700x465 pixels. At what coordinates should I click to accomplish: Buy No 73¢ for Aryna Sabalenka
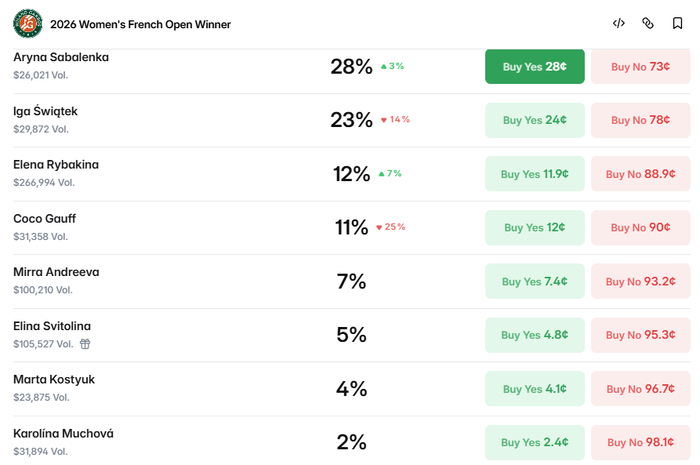tap(640, 66)
